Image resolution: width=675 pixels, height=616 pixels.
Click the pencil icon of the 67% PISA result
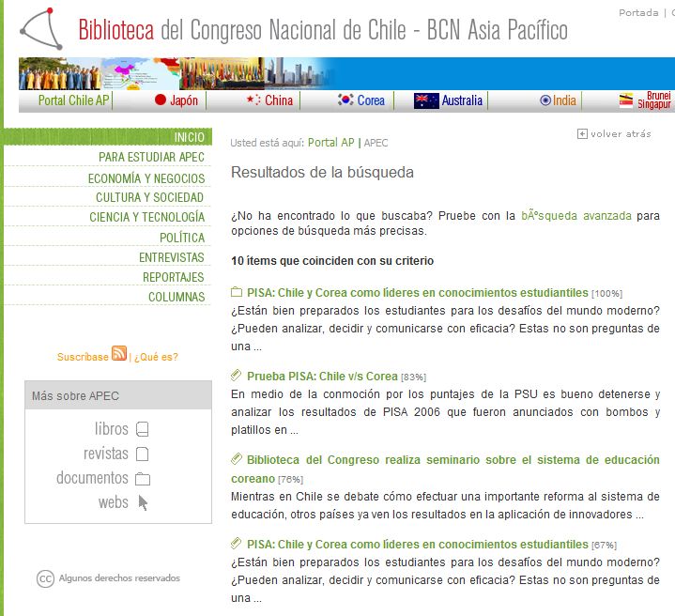point(236,544)
